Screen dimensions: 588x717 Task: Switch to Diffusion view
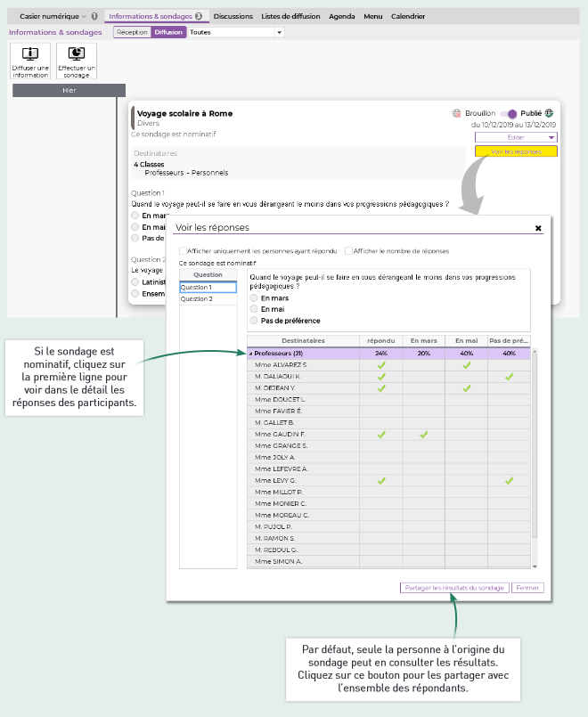point(168,32)
